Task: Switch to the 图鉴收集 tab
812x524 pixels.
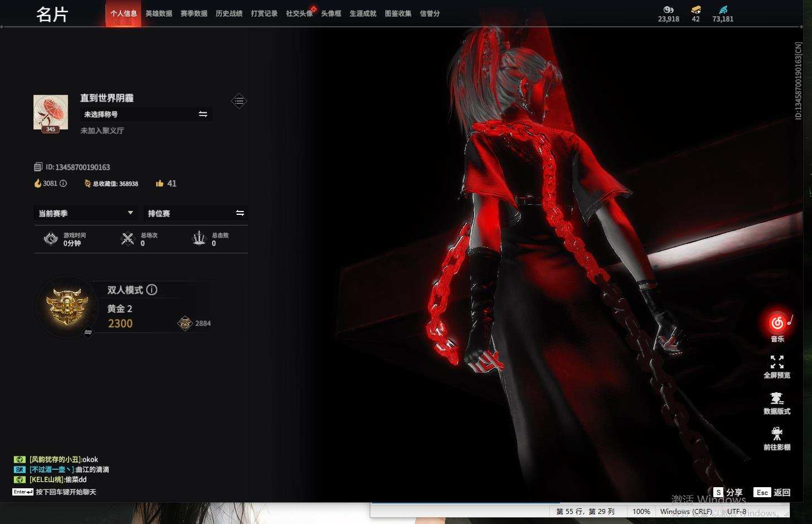Action: click(x=398, y=13)
